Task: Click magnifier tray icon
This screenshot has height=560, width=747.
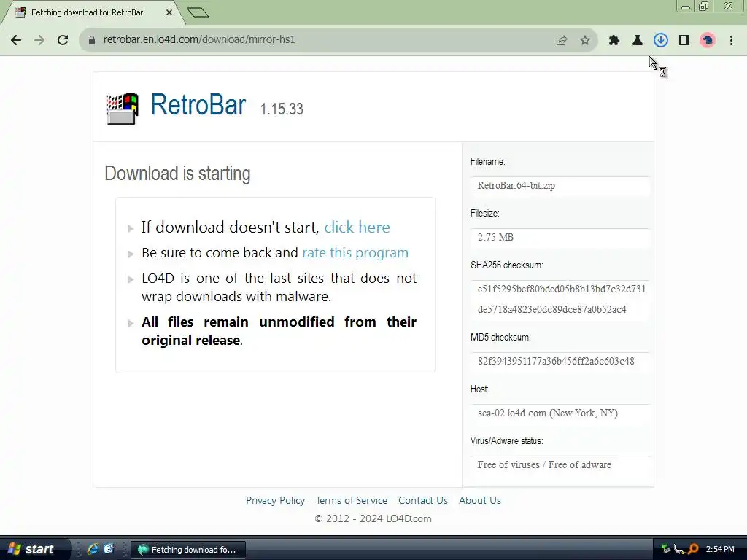Action: [x=693, y=549]
